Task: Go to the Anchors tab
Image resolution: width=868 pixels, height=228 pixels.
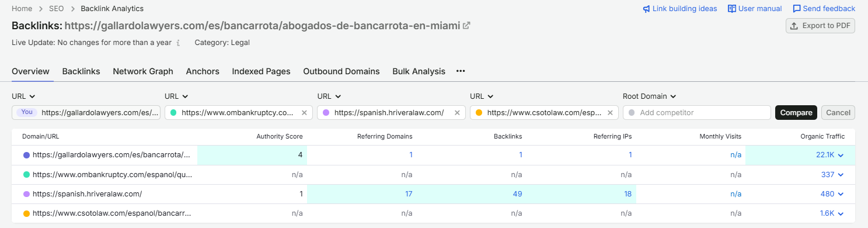Action: click(x=203, y=71)
